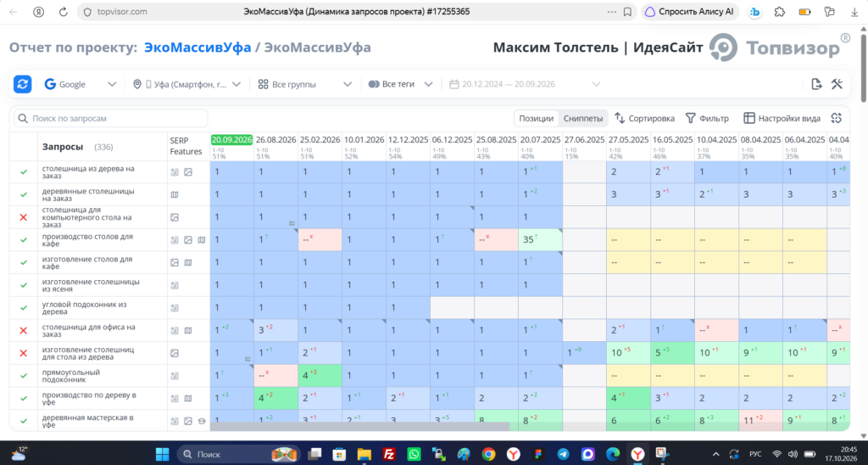Bookmark this page with the bookmark icon
This screenshot has height=465, width=868.
point(627,12)
